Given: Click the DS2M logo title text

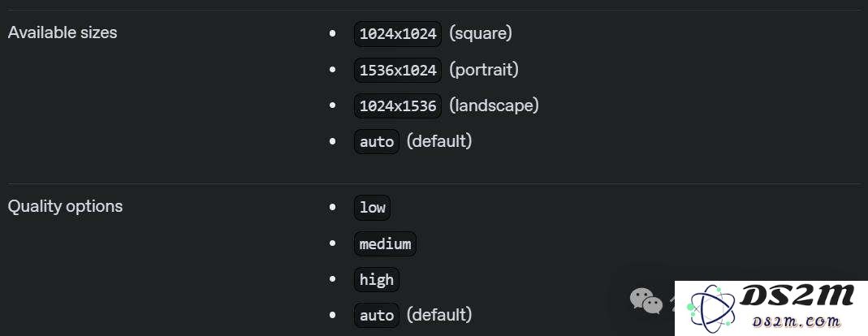Looking at the screenshot, I should [797, 297].
